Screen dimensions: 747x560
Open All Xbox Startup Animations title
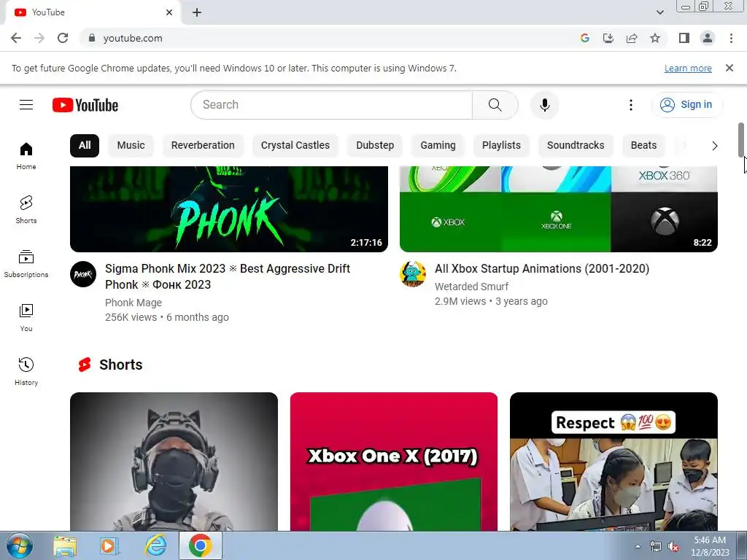point(542,268)
